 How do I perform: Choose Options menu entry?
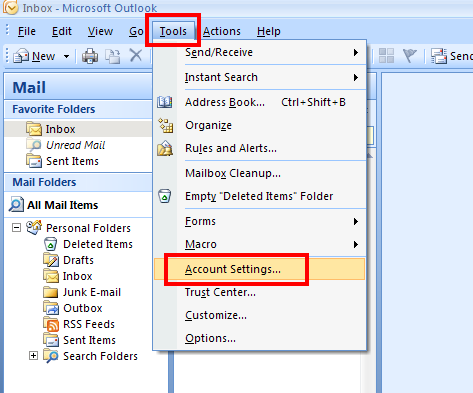[259, 338]
